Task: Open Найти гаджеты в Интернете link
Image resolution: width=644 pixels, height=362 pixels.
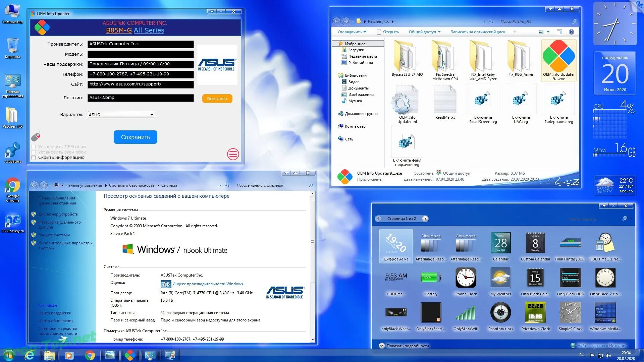Action: click(601, 346)
